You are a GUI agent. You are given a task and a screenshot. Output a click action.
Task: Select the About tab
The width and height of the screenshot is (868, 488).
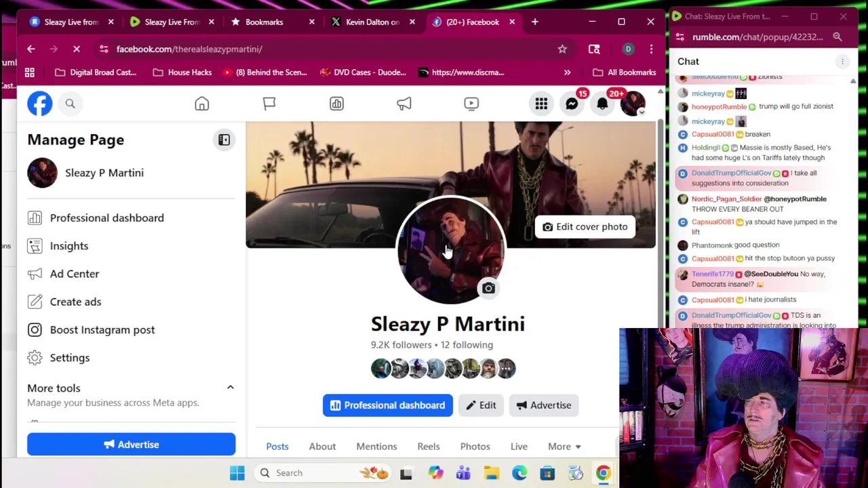(x=322, y=446)
